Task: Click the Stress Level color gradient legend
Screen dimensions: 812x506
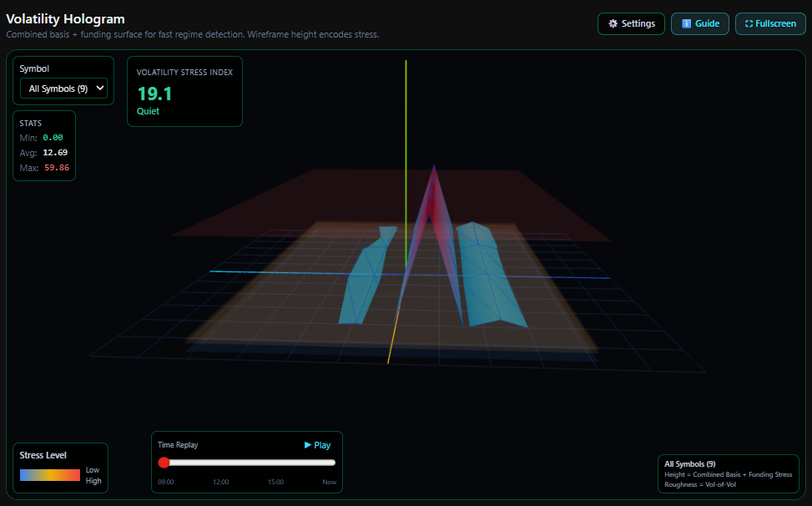Action: pos(52,474)
